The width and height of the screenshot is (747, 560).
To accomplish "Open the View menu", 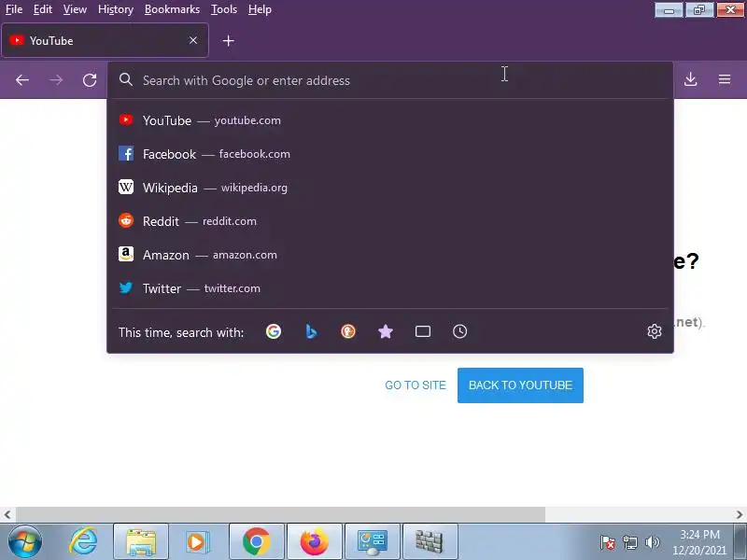I will pos(75,9).
